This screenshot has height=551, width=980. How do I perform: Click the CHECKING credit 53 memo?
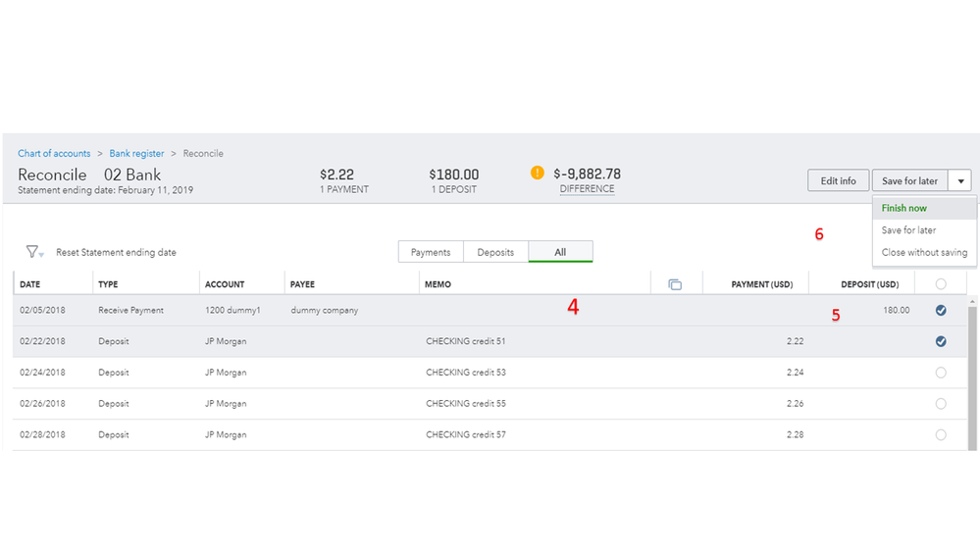466,373
